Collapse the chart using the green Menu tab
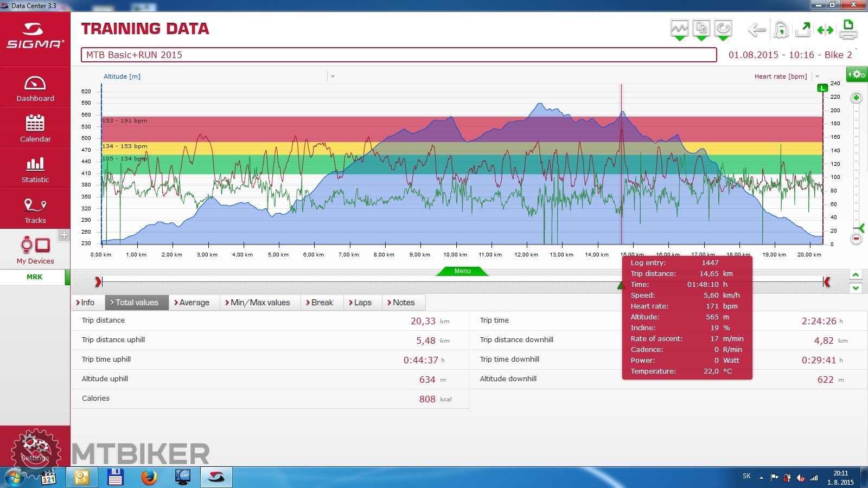The image size is (868, 488). (462, 271)
